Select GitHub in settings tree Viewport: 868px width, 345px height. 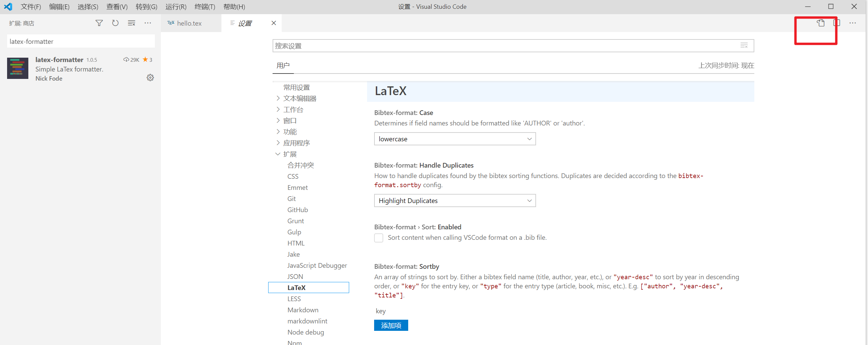(x=297, y=210)
